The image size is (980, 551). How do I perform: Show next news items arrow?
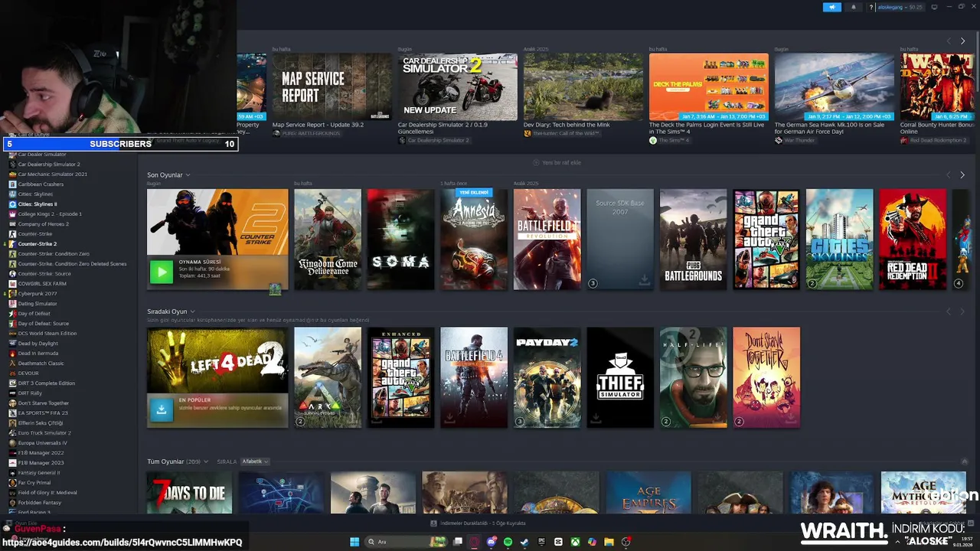(962, 41)
